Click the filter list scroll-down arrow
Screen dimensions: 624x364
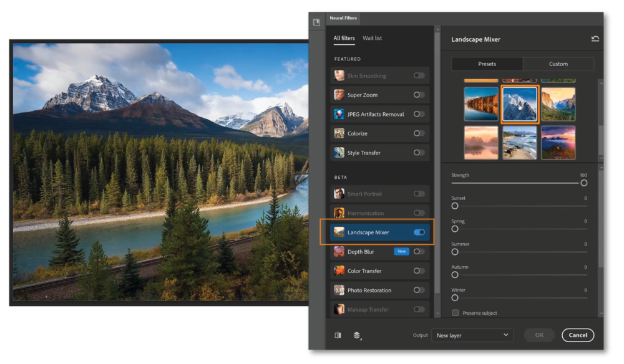[437, 314]
